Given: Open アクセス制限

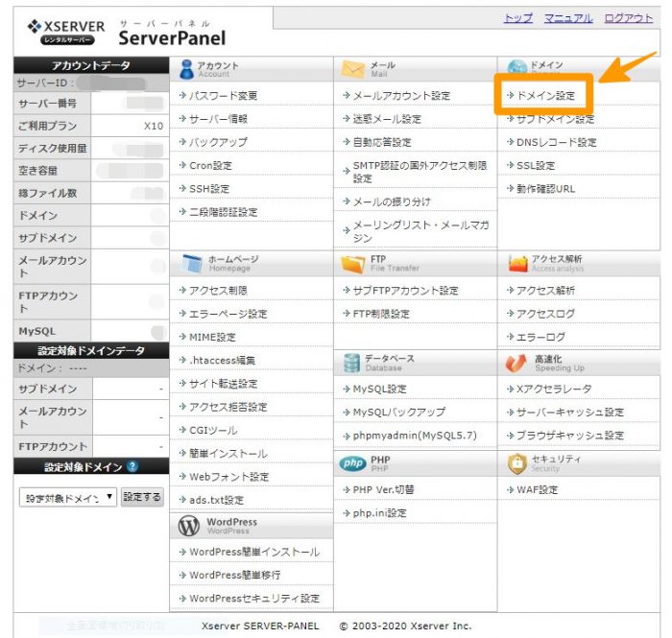Looking at the screenshot, I should tap(218, 291).
